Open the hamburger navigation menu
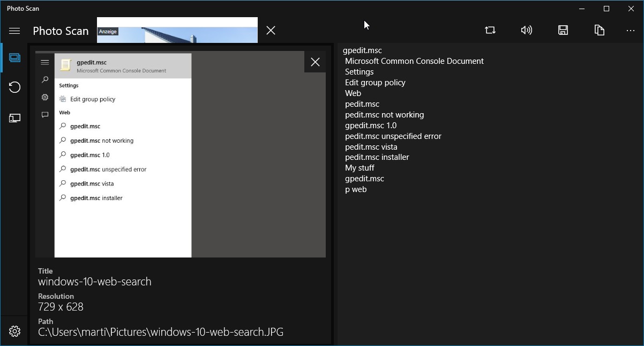The width and height of the screenshot is (644, 346). pyautogui.click(x=14, y=31)
